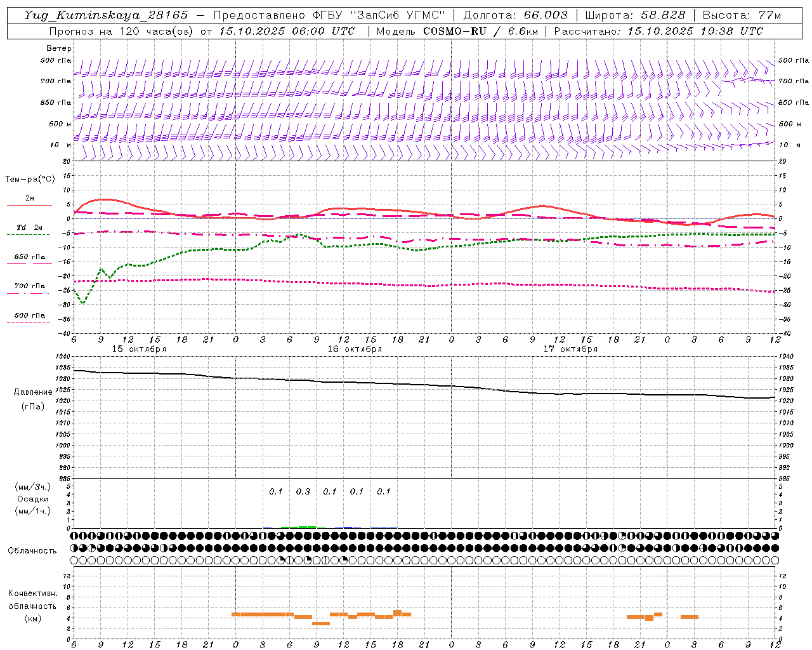
Task: Click the red line sample under "2м" legend
Action: [x=29, y=206]
